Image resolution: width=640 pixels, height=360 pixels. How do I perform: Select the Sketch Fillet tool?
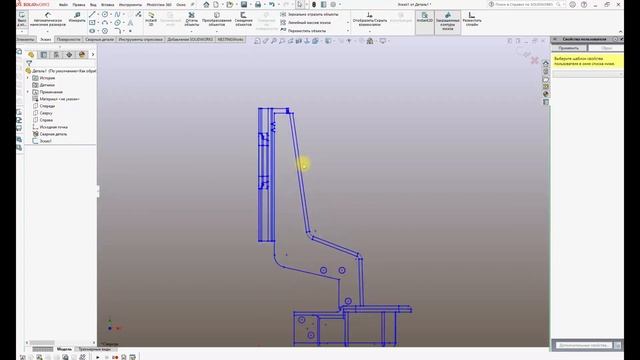118,31
